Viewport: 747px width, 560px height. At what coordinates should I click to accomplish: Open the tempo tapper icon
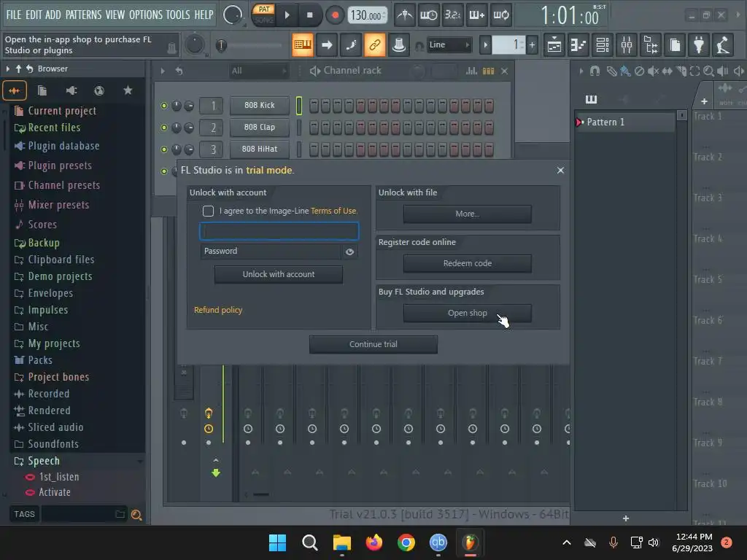[723, 45]
